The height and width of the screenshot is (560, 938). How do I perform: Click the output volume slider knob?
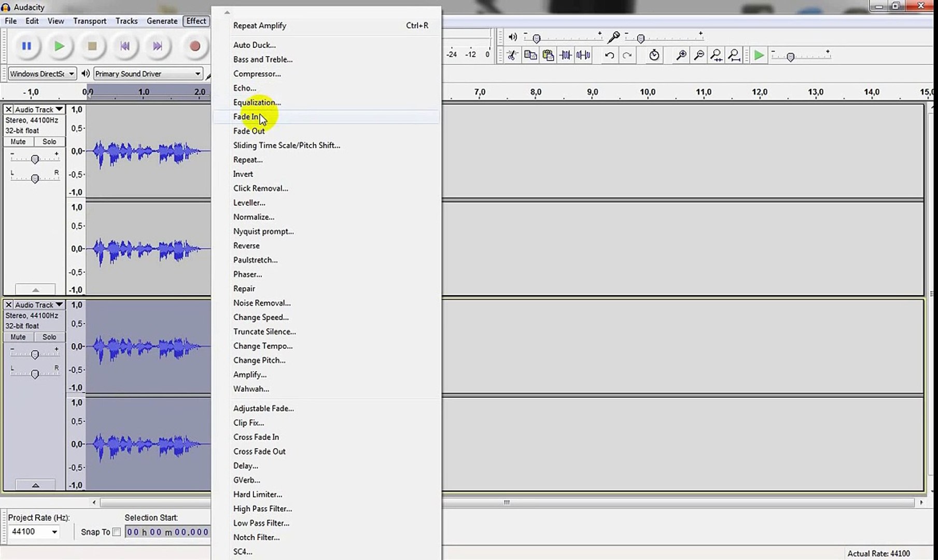(537, 38)
